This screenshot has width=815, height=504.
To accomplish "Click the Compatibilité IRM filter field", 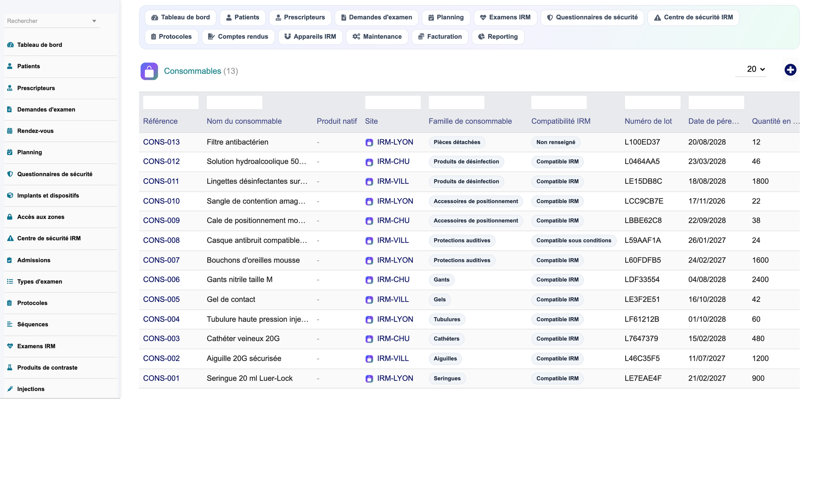I will pos(559,103).
